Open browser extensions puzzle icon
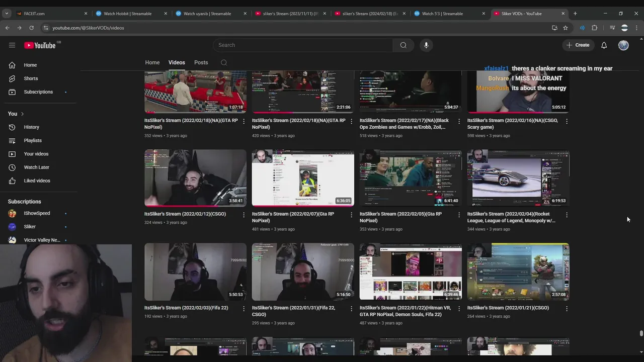 click(x=594, y=28)
